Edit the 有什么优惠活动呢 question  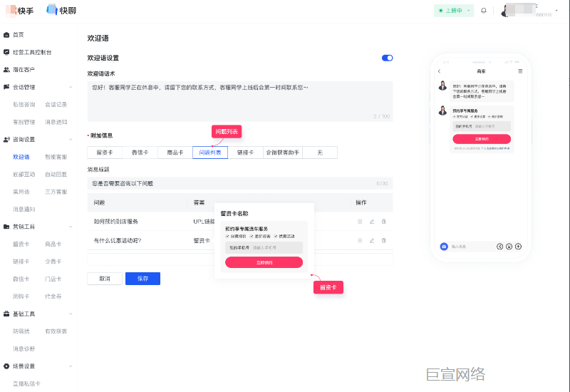(x=372, y=240)
